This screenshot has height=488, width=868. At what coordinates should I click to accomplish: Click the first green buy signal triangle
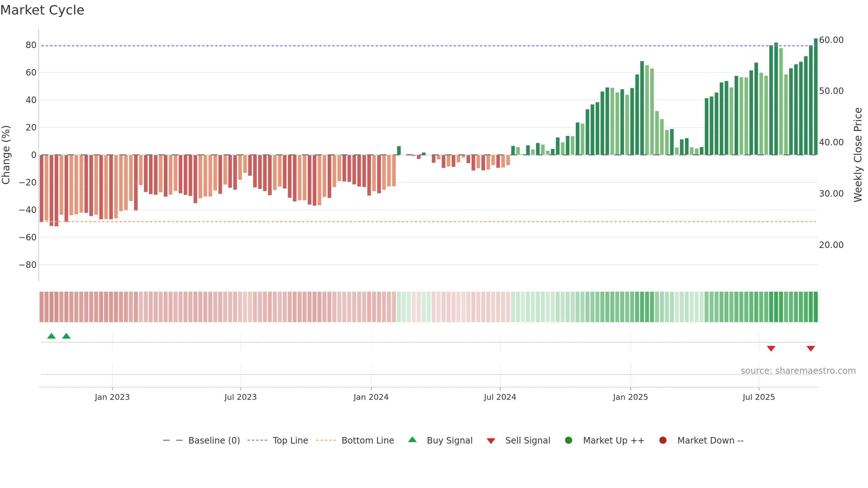pos(51,336)
